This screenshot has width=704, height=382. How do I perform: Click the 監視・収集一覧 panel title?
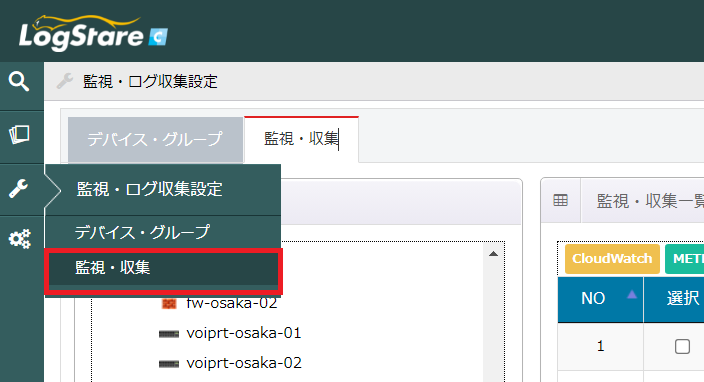[650, 201]
